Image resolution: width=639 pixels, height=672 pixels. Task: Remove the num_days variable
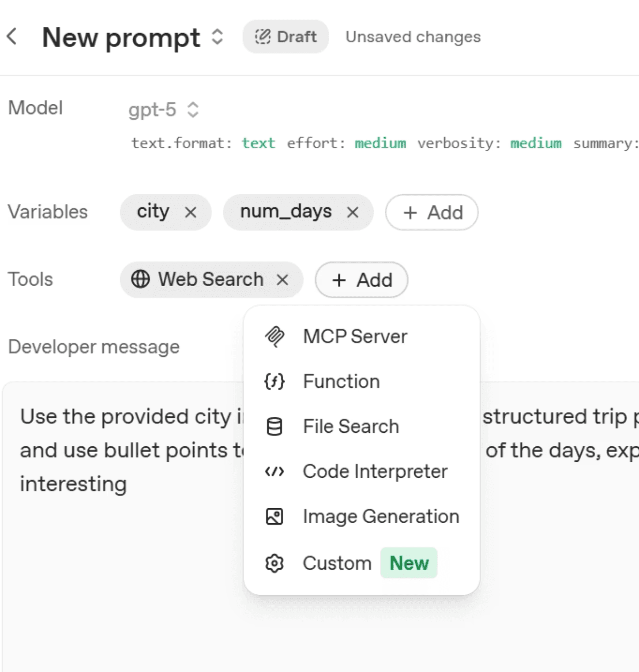point(353,213)
